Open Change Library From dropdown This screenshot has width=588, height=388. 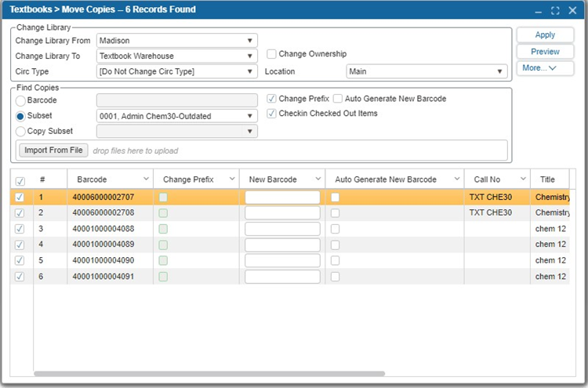click(x=177, y=41)
